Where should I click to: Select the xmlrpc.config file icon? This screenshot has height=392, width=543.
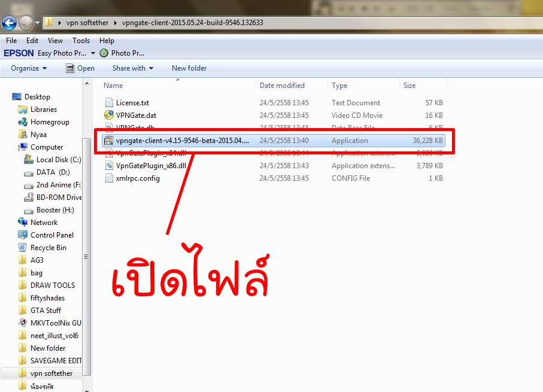109,178
